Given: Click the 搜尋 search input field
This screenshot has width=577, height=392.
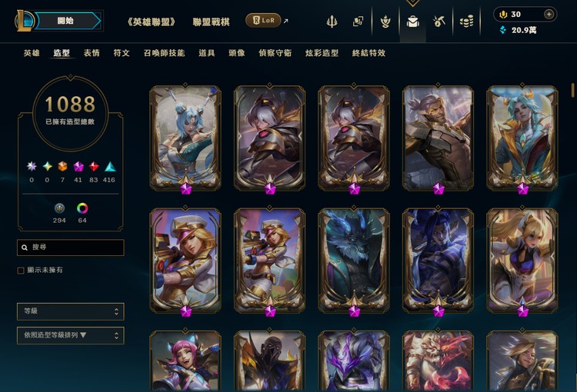Looking at the screenshot, I should point(71,247).
